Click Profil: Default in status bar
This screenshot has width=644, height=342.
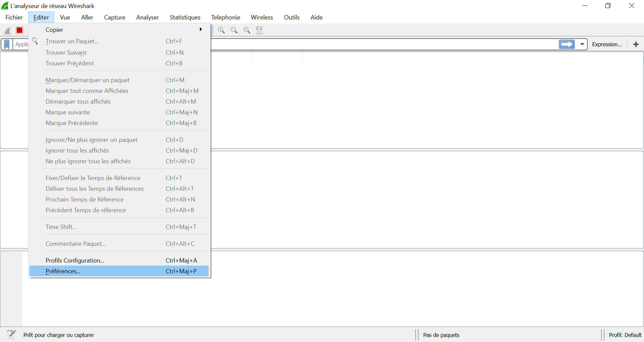coord(625,335)
